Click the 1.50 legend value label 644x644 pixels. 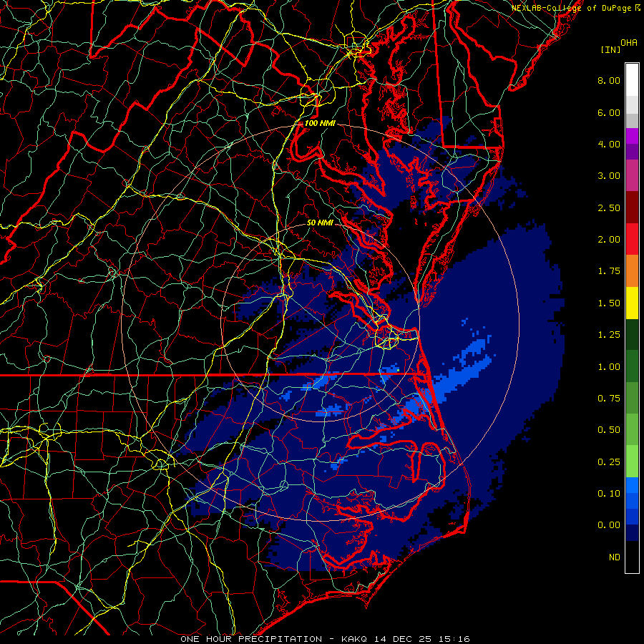tap(609, 303)
